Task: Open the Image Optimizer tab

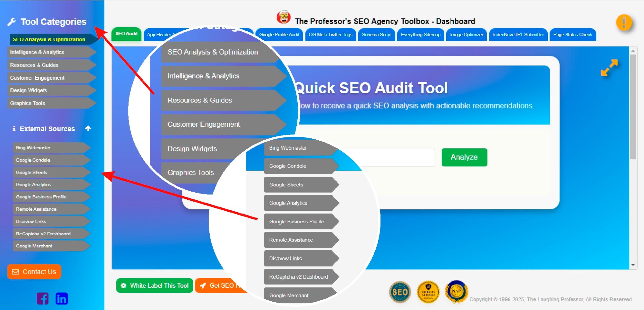Action: (466, 35)
